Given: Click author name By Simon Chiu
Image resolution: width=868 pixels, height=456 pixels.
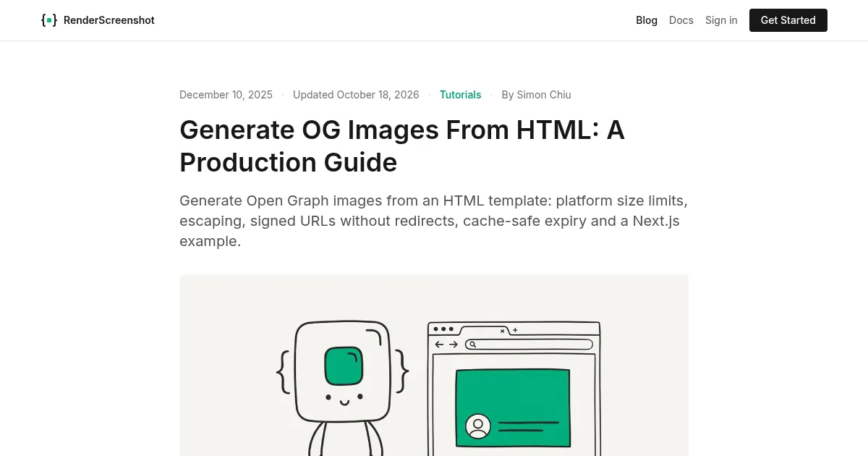Looking at the screenshot, I should click(536, 95).
